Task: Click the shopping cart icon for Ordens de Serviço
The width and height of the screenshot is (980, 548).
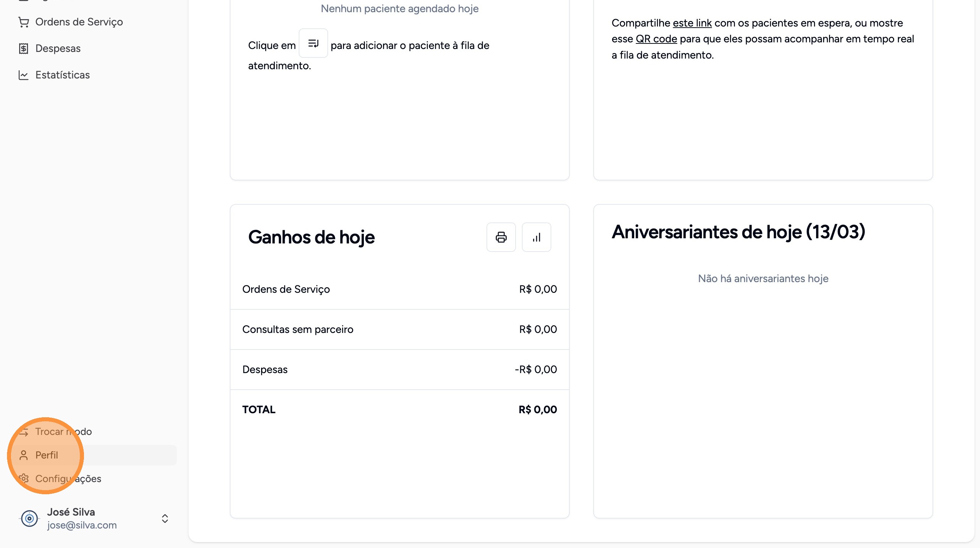Action: click(24, 22)
